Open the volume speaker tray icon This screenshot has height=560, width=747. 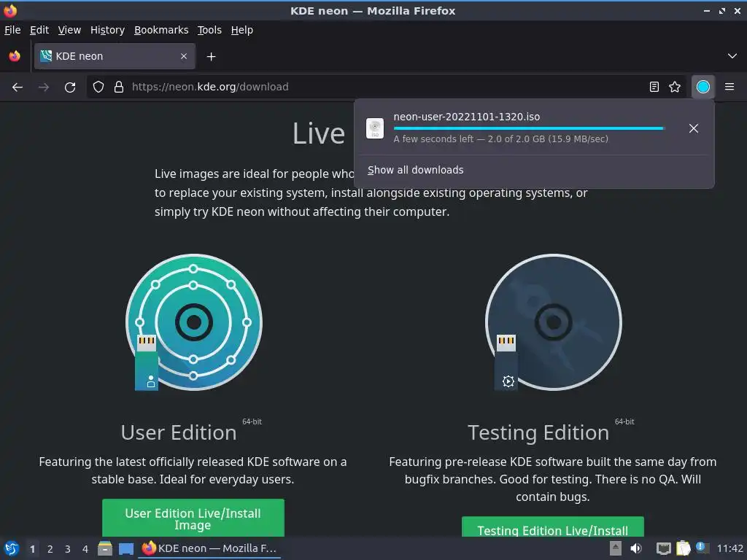636,548
